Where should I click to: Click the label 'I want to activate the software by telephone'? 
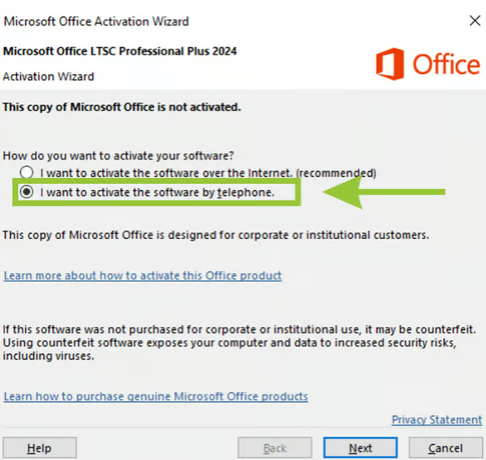coord(157,192)
